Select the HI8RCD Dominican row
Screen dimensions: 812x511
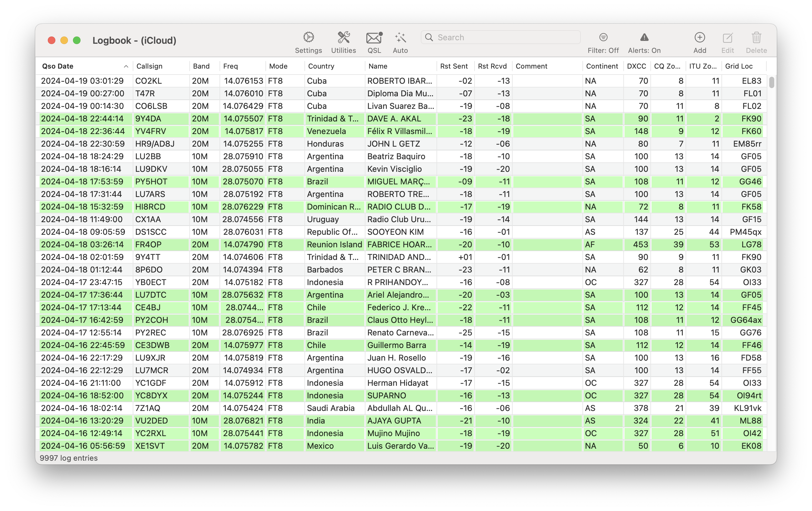coord(401,207)
